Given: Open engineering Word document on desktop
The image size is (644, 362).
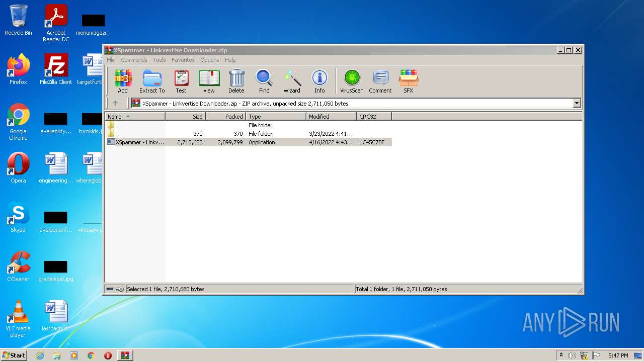Looking at the screenshot, I should 56,167.
